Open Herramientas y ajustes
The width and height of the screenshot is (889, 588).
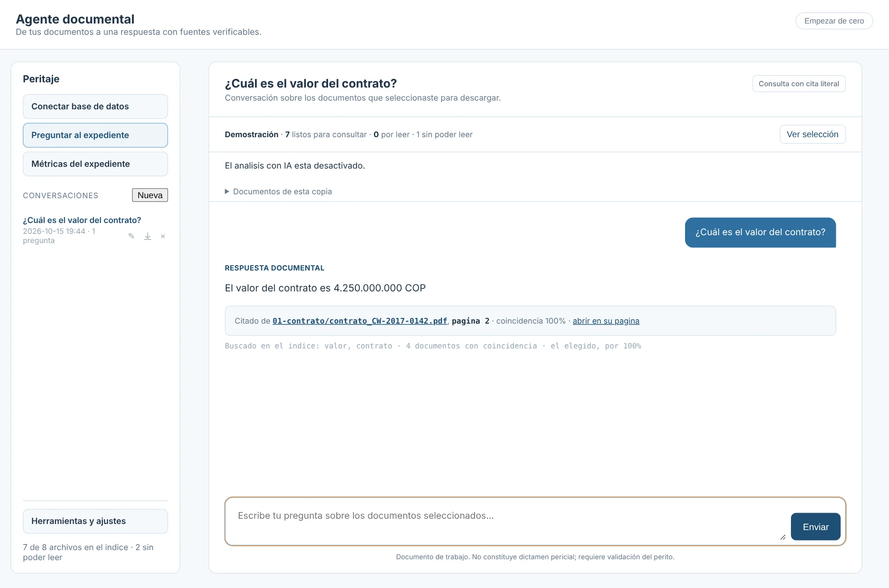click(95, 521)
